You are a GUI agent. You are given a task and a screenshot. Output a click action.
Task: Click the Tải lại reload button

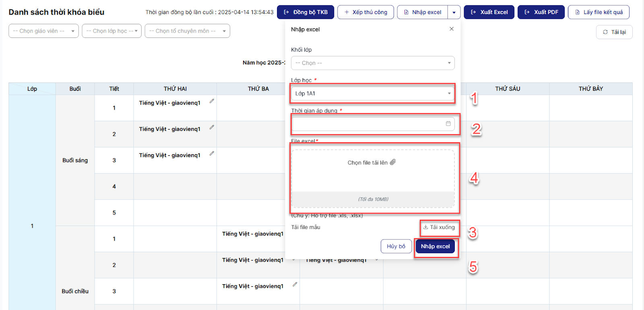(614, 32)
